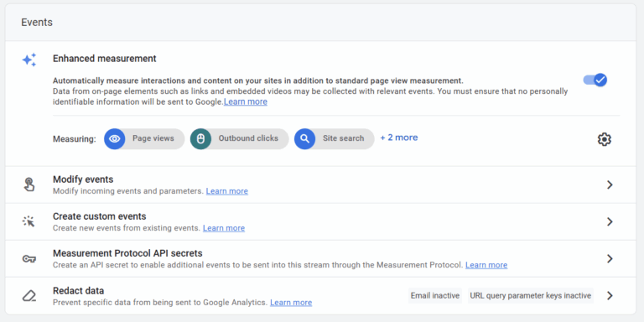Open Measurement Protocol API secrets chevron
Image resolution: width=644 pixels, height=322 pixels.
[x=610, y=259]
